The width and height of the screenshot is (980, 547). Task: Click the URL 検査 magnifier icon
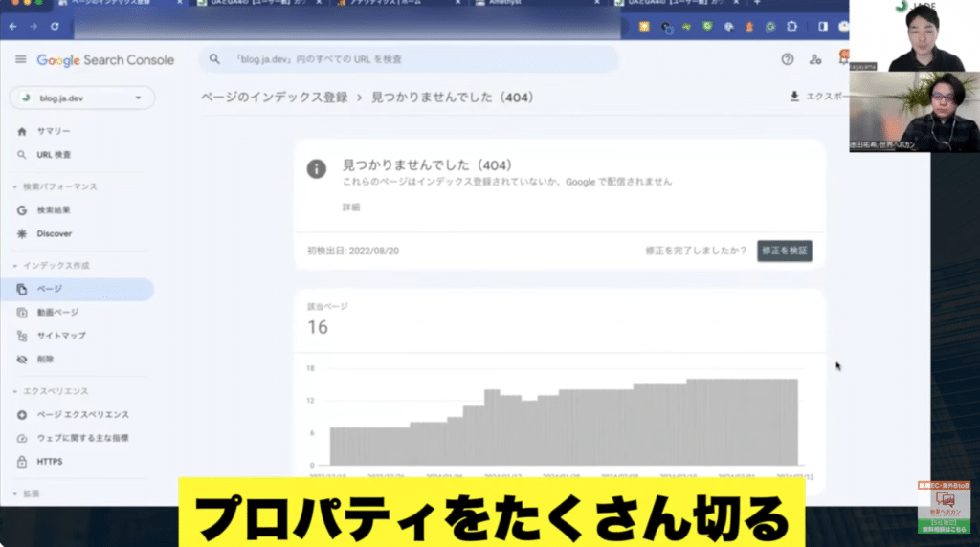22,155
